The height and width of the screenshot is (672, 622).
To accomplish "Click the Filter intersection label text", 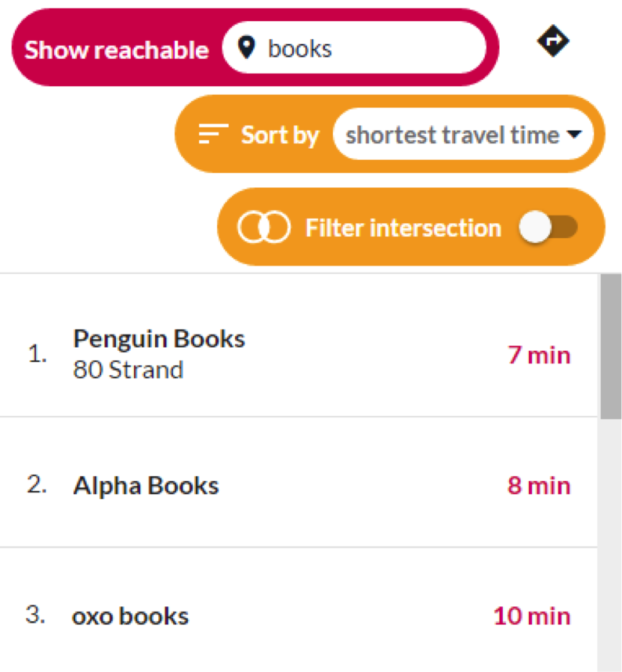I will pyautogui.click(x=403, y=228).
